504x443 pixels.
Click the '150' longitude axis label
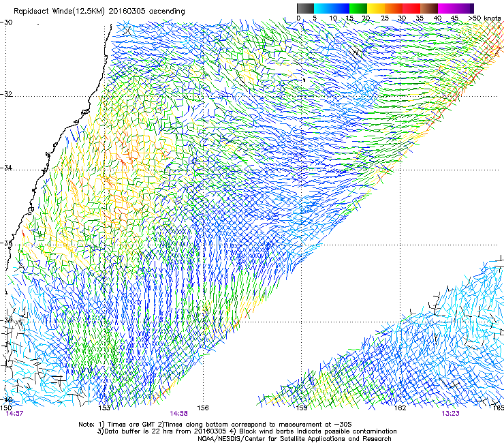click(5, 408)
